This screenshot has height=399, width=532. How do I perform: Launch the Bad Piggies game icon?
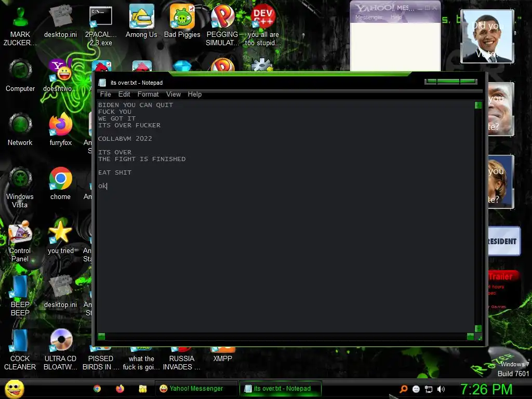tap(182, 22)
